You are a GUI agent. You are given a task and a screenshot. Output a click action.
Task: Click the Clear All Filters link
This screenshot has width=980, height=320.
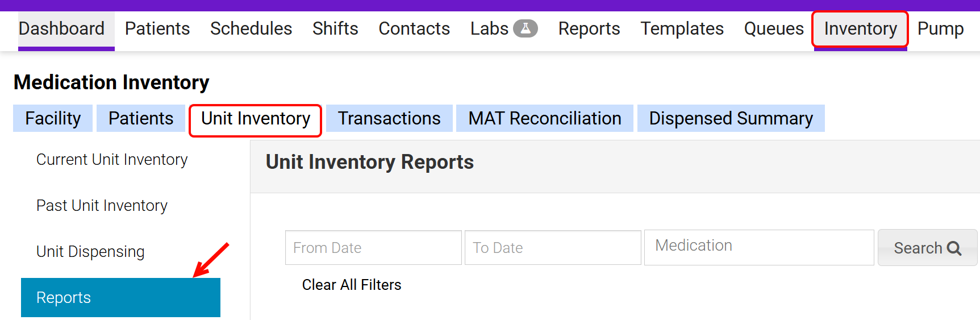pos(352,285)
